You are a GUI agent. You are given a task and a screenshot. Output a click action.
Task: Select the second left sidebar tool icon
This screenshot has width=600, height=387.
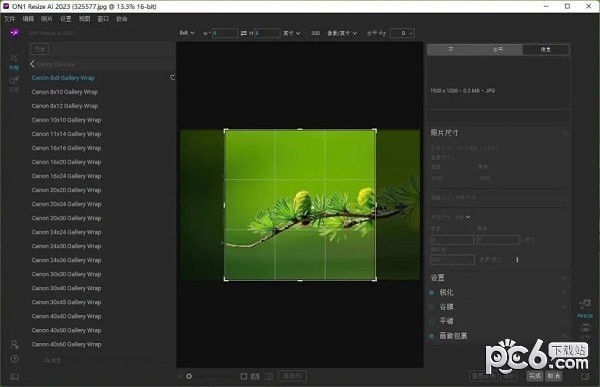(x=14, y=80)
